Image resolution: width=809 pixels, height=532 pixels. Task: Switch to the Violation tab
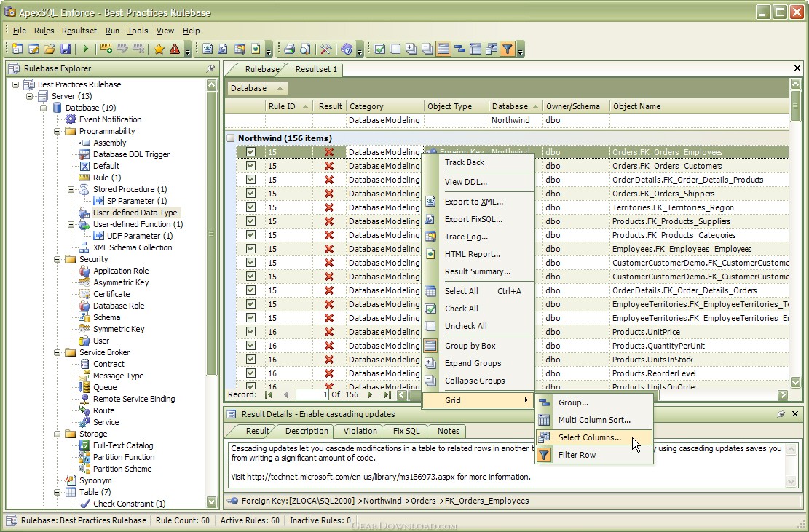[x=360, y=431]
